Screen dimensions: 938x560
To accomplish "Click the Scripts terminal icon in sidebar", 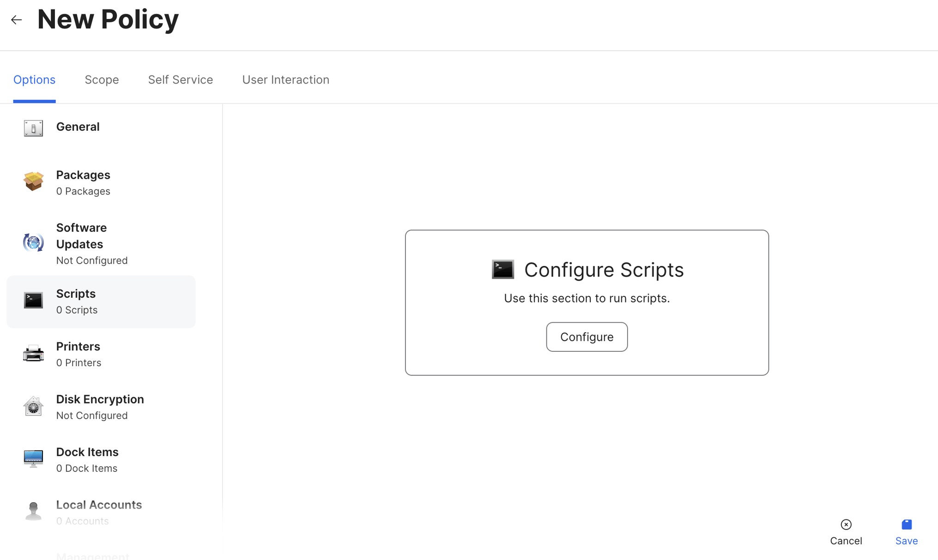I will [x=33, y=301].
